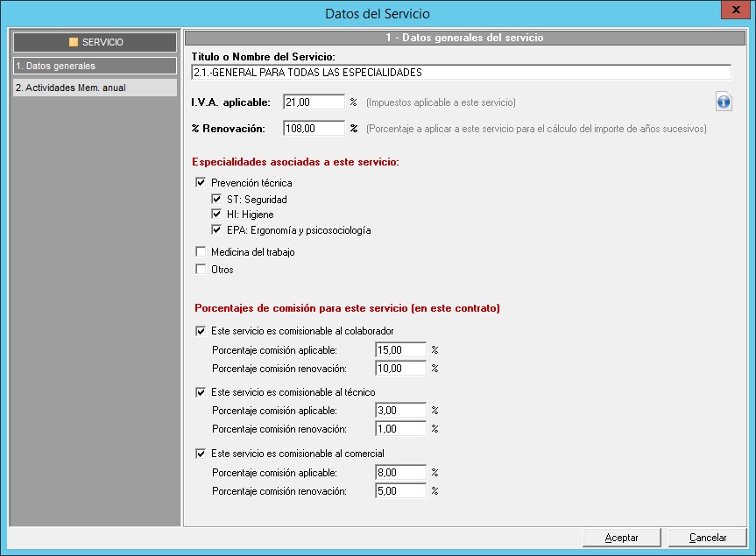The height and width of the screenshot is (556, 756).
Task: Click the blue info icon
Action: tap(723, 102)
